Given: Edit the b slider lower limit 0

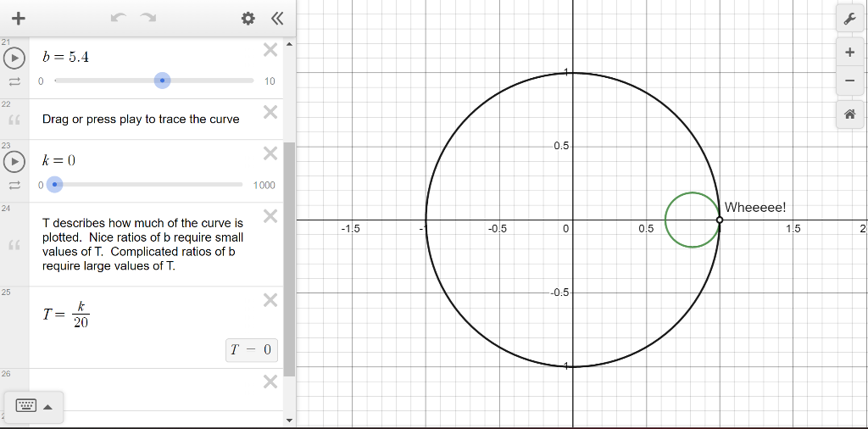Looking at the screenshot, I should tap(41, 81).
